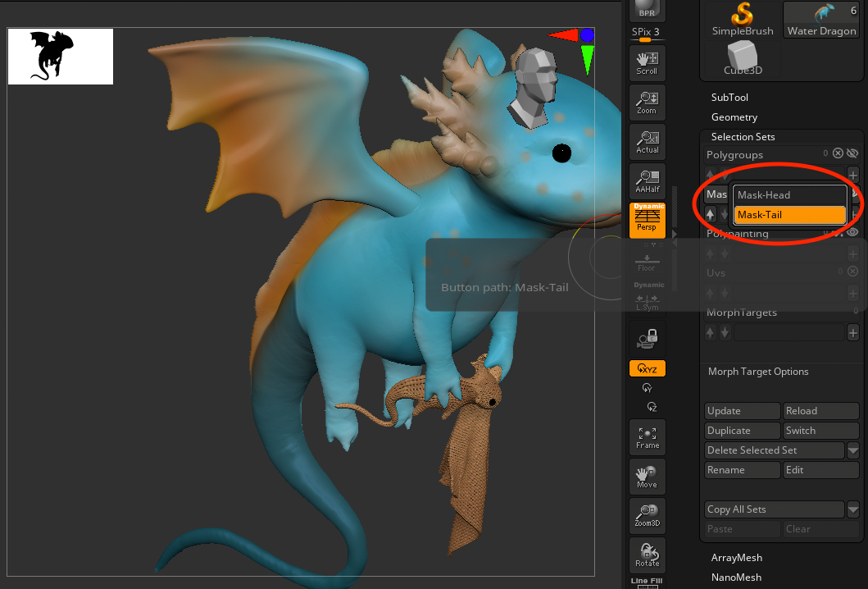
Task: Expand the ArrayMesh section
Action: (x=736, y=557)
